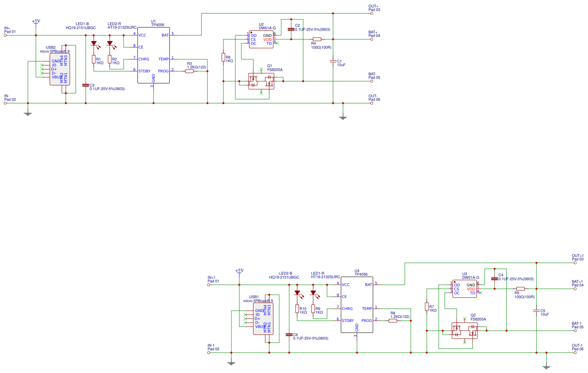This screenshot has height=373, width=588.
Task: Click the CHRG pin label on U4
Action: tap(347, 309)
